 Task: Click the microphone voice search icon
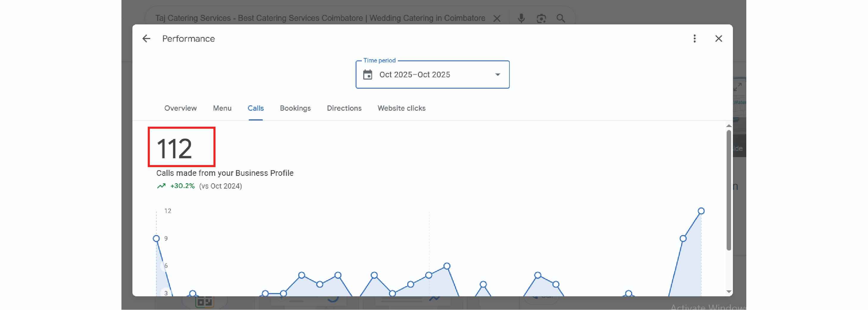click(x=521, y=18)
